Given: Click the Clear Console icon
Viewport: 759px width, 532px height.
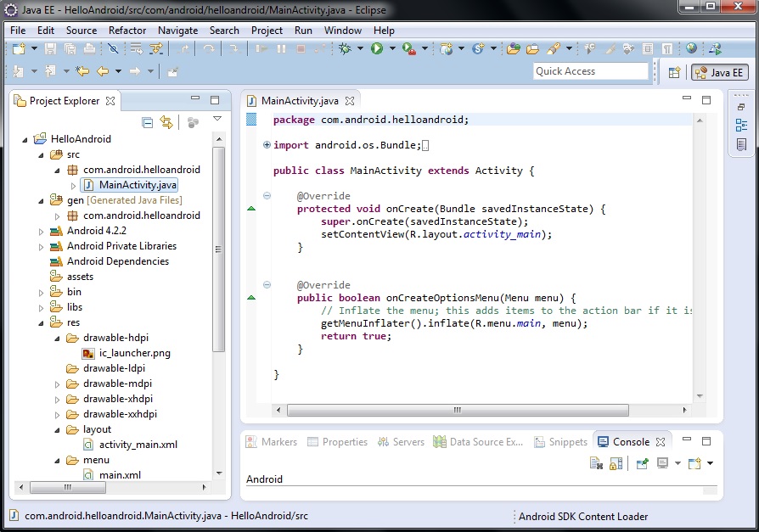Looking at the screenshot, I should coord(596,464).
